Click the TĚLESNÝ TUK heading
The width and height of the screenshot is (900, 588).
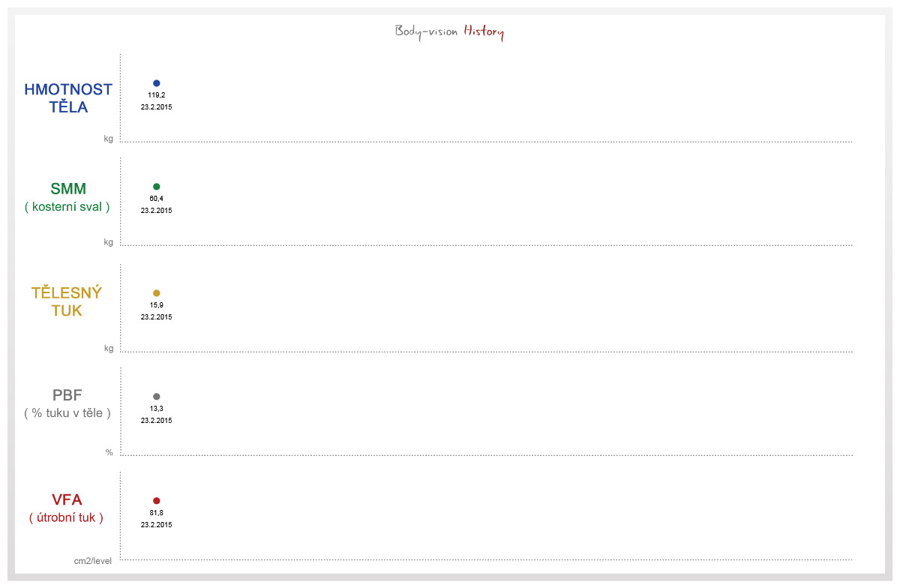tap(67, 301)
